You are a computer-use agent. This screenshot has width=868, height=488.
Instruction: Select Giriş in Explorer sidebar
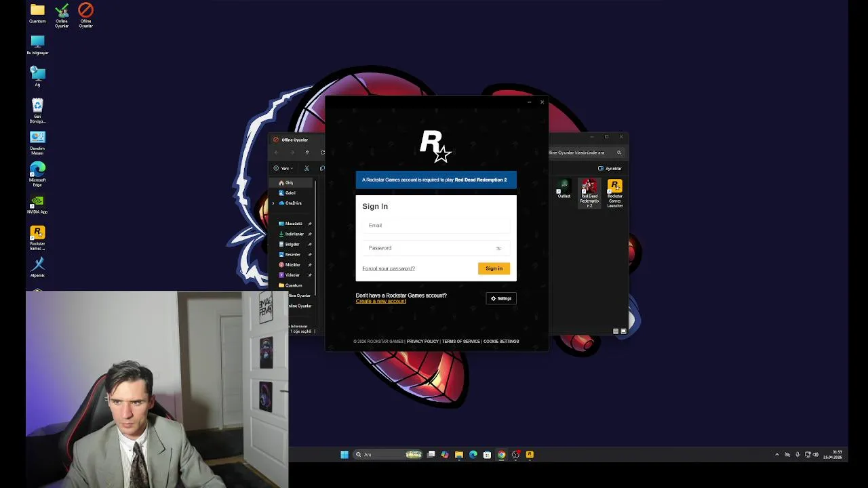[292, 182]
